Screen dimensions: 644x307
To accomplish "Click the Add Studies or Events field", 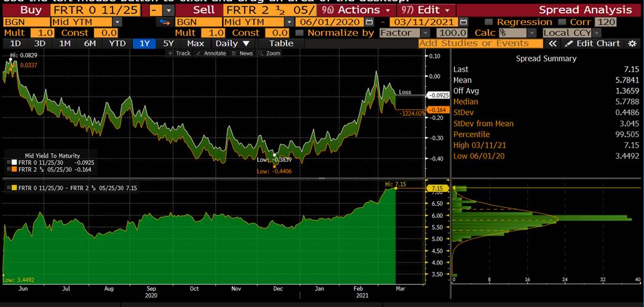I will 480,43.
